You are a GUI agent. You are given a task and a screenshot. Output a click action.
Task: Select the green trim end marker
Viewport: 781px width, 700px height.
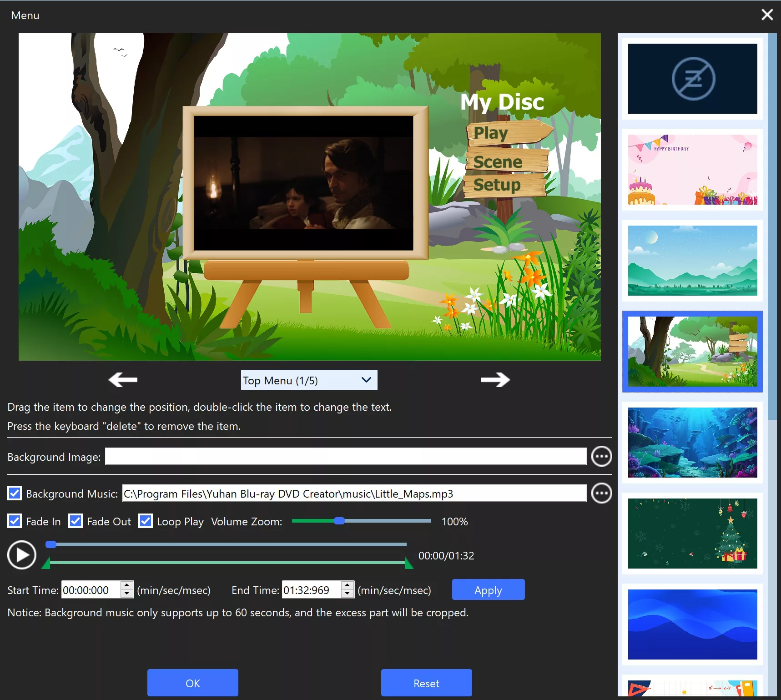[409, 564]
